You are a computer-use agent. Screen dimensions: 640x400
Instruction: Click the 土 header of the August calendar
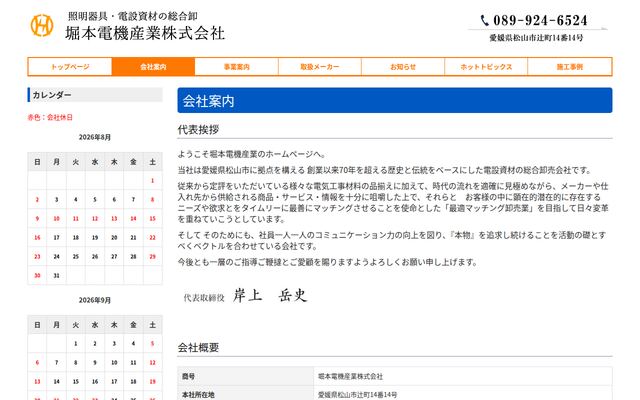tap(152, 162)
